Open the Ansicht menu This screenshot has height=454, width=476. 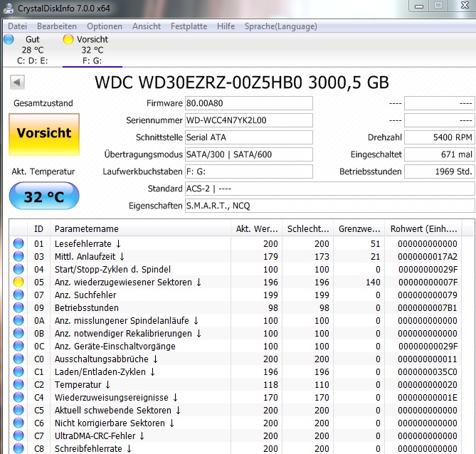pyautogui.click(x=147, y=26)
